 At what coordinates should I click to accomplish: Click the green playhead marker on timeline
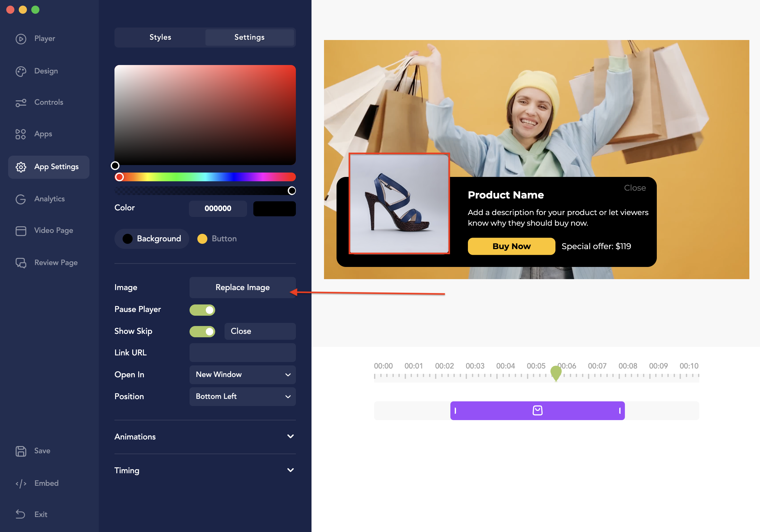(x=556, y=373)
